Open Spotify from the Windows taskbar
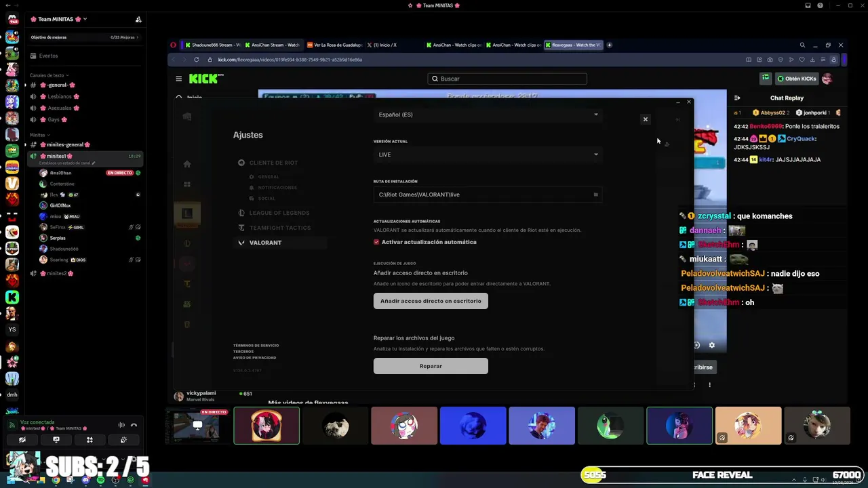 click(x=100, y=480)
